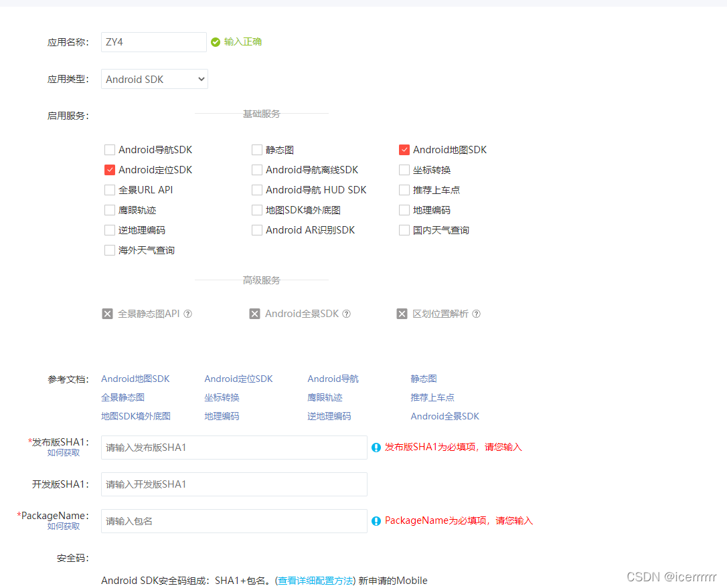727x588 pixels.
Task: Uncheck the Android地图SDK service
Action: click(x=404, y=150)
